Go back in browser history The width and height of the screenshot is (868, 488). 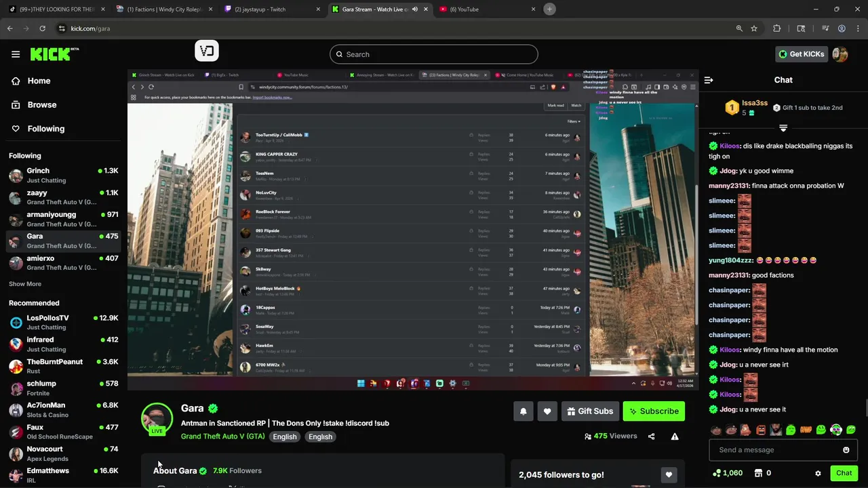tap(9, 28)
